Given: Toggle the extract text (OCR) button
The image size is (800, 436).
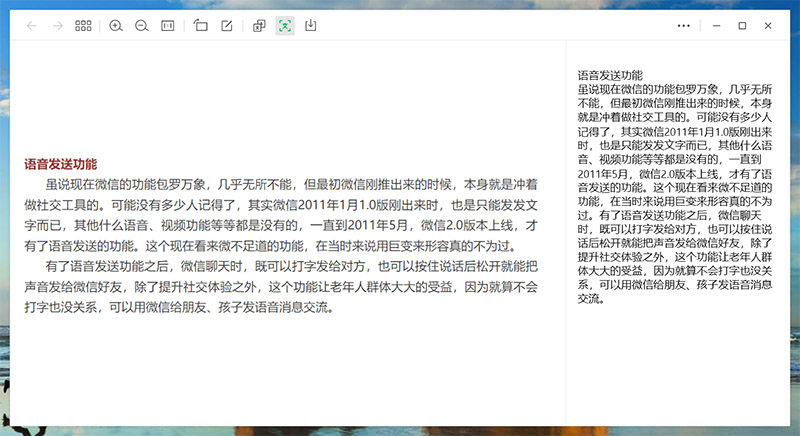Looking at the screenshot, I should 285,25.
